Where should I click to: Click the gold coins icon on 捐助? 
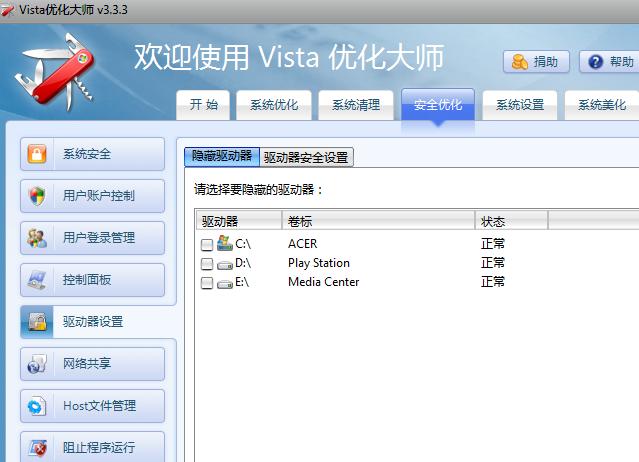[x=519, y=62]
